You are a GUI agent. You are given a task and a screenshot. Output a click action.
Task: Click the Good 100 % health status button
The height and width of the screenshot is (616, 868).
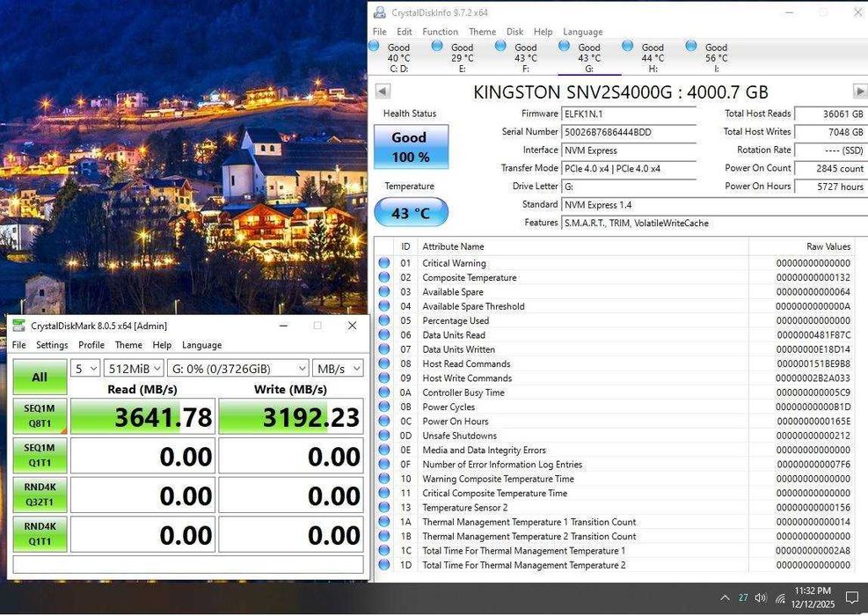[411, 147]
